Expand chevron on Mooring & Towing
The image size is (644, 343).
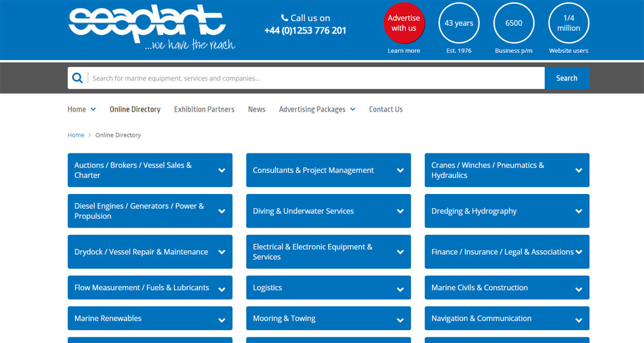click(x=400, y=320)
